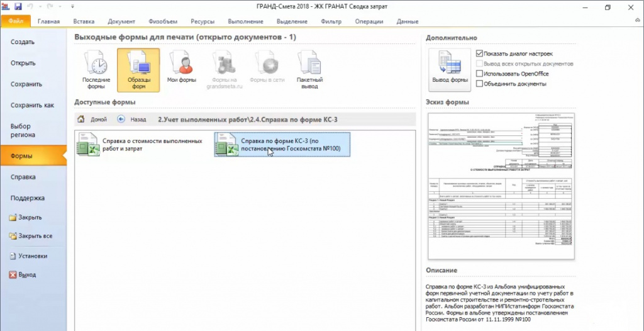Open Установки settings

coord(28,255)
